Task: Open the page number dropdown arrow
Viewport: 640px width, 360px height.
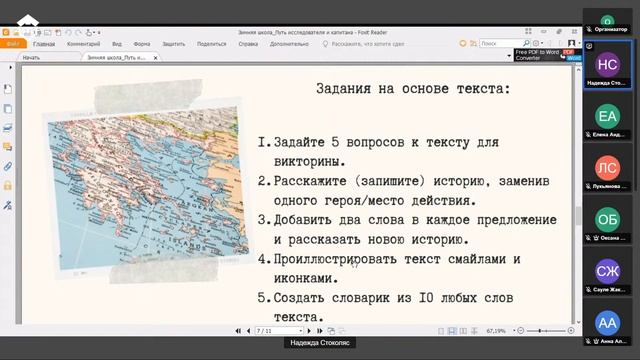Action: (x=301, y=331)
